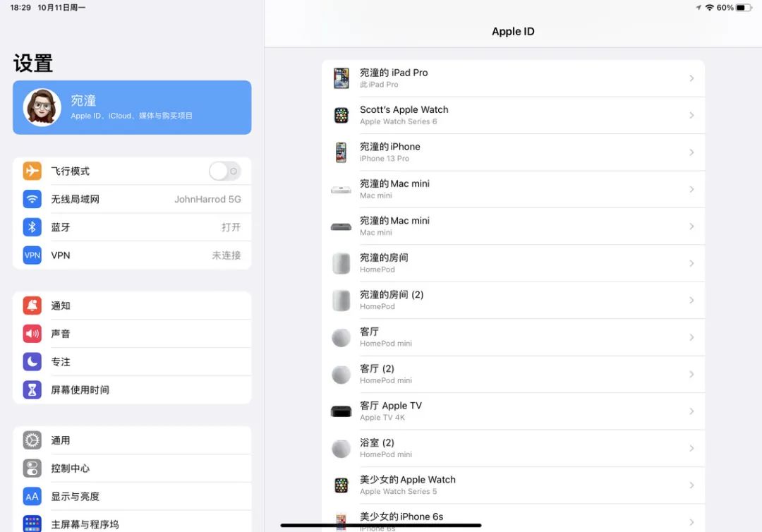Screen dimensions: 762x532
Task: Tap the Focus (专注) moon icon
Action: [x=32, y=361]
